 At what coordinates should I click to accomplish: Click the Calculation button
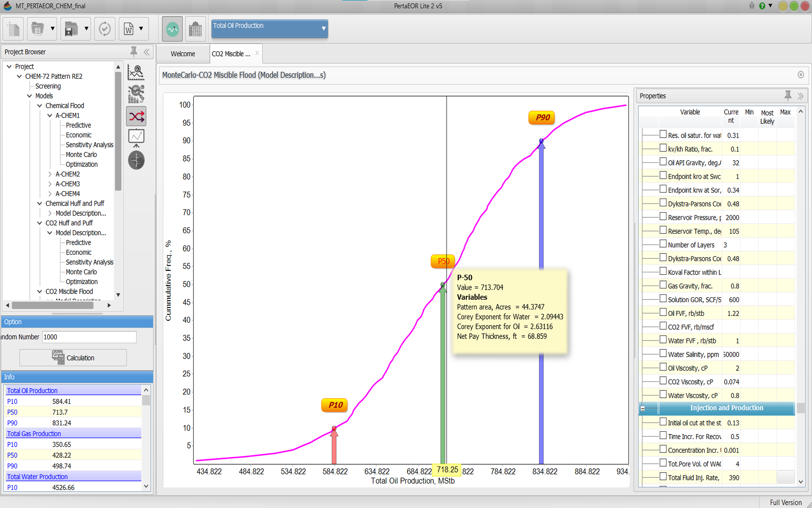73,358
